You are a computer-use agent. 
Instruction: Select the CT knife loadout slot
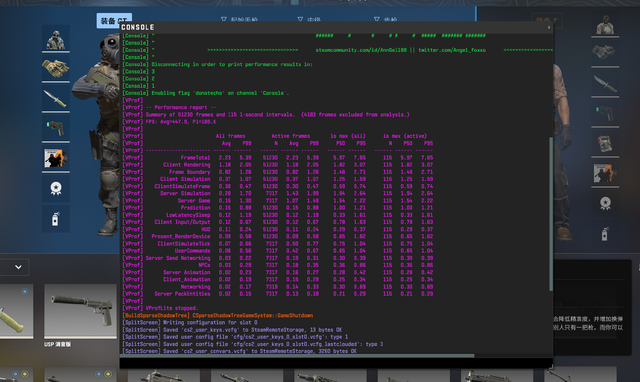tap(56, 98)
